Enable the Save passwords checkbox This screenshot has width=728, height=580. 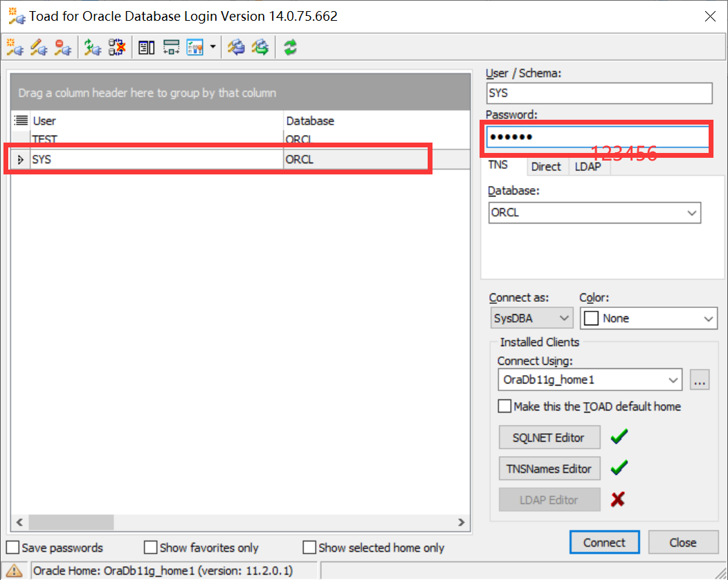(x=12, y=547)
